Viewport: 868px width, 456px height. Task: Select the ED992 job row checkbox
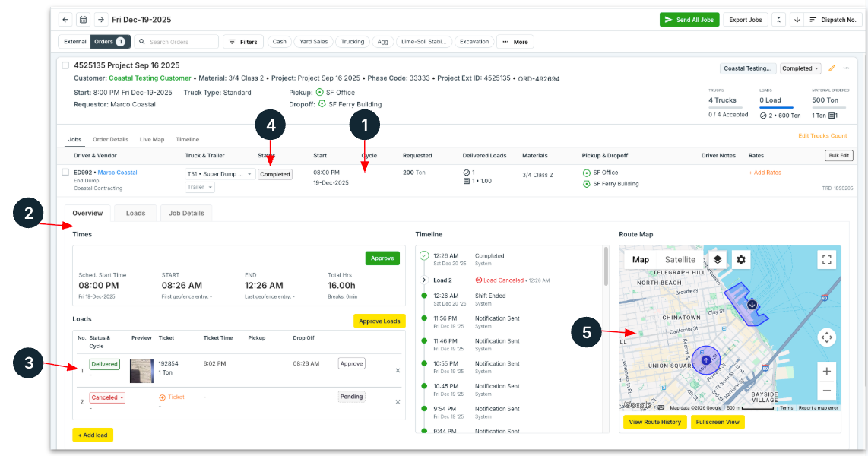pyautogui.click(x=65, y=172)
